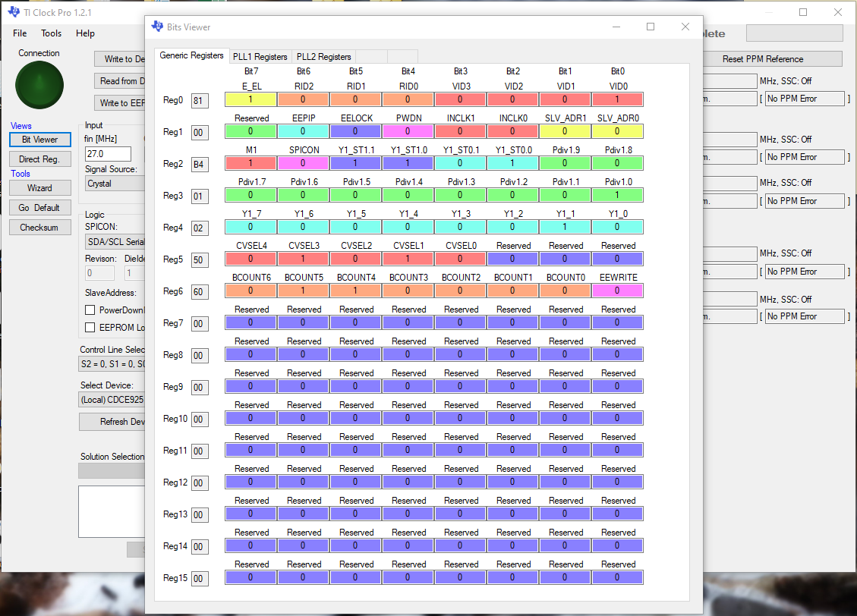Click the green Connection status indicator
857x616 pixels.
pyautogui.click(x=39, y=85)
